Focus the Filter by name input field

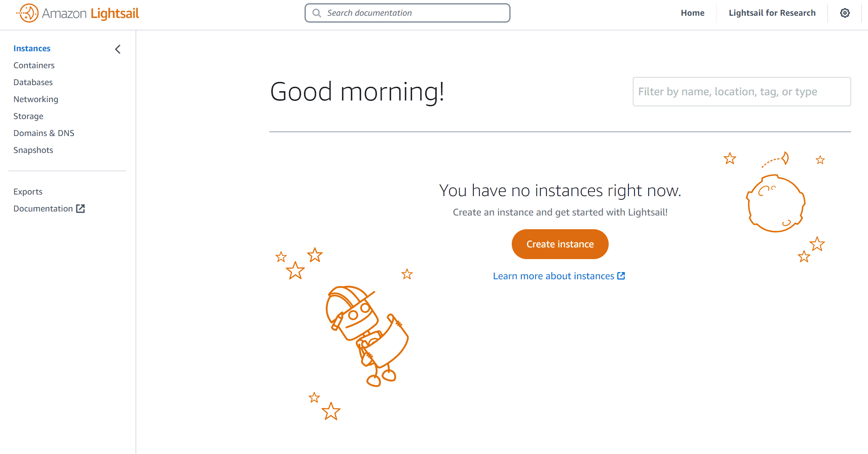[x=742, y=92]
